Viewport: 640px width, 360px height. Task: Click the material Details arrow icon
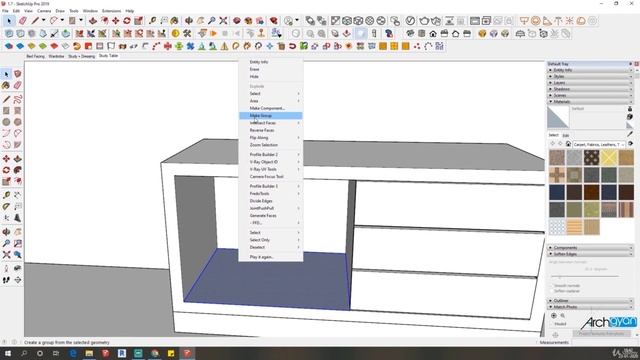pos(631,144)
